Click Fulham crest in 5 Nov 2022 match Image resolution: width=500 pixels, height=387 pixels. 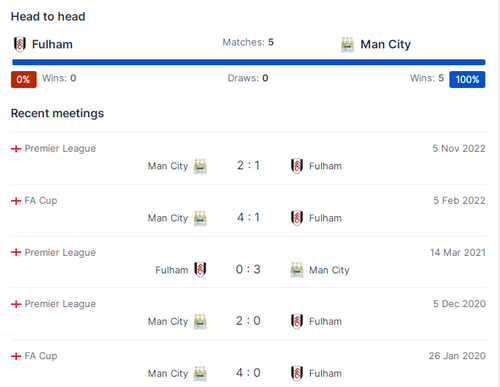(297, 166)
